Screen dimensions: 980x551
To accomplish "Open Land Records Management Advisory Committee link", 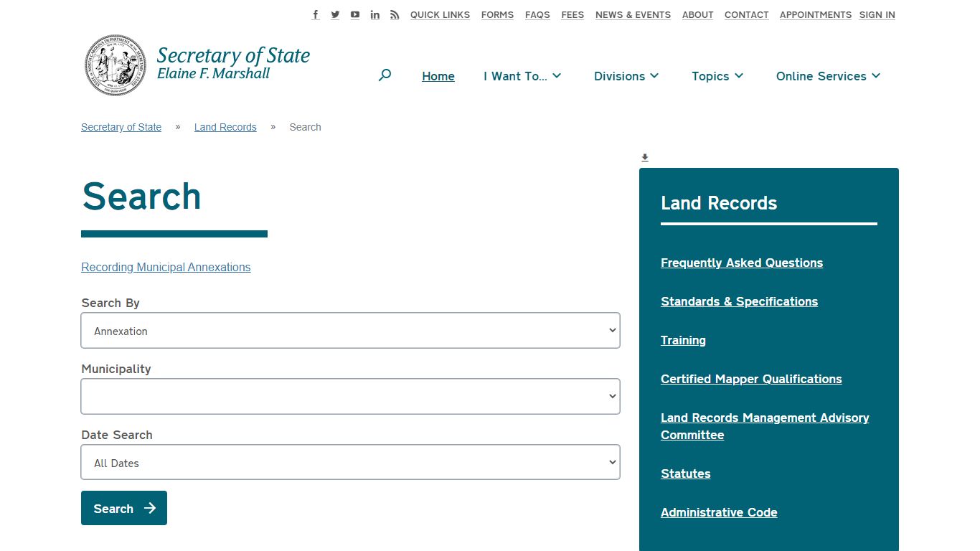I will tap(765, 426).
